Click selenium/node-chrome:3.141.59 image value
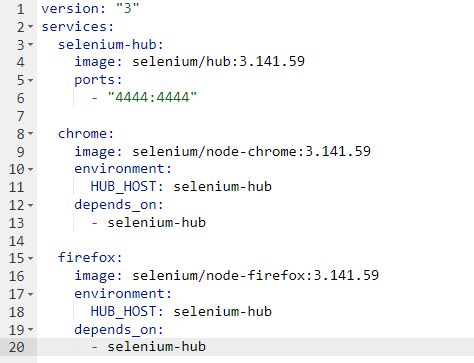The image size is (474, 363). click(251, 151)
